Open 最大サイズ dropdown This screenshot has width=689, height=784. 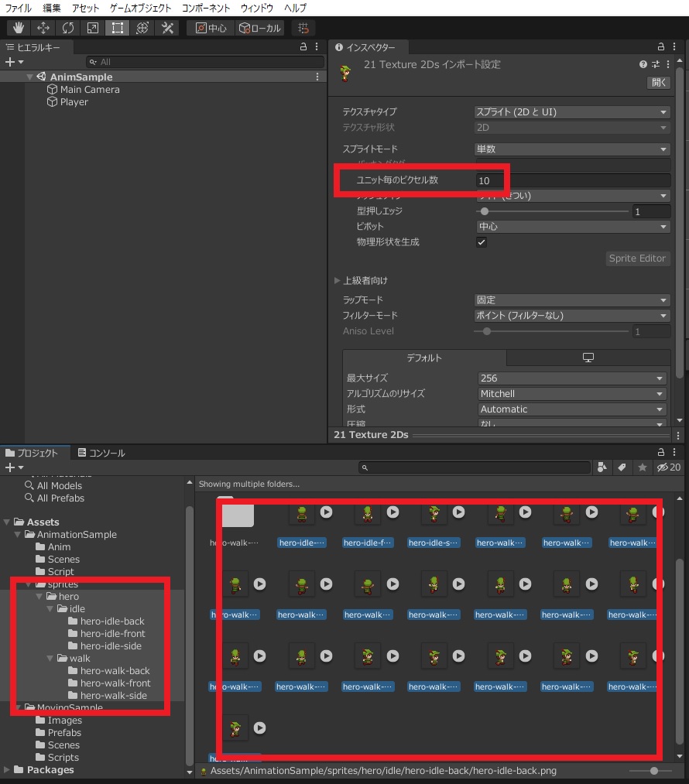[572, 378]
